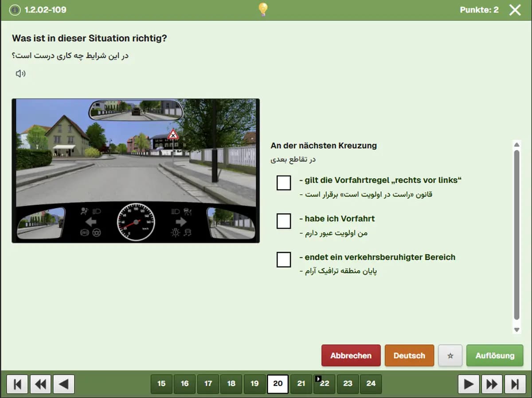This screenshot has height=398, width=532.
Task: Open the lightbulb hint icon
Action: click(263, 9)
